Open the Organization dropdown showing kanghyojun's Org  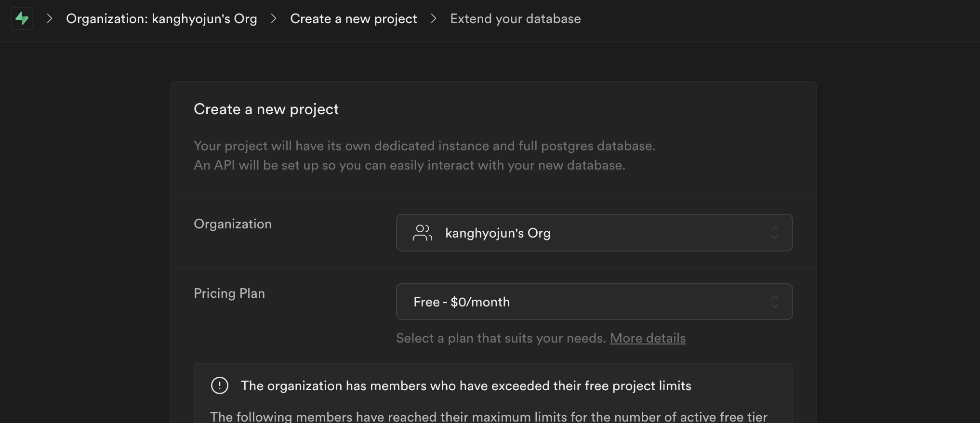(594, 233)
